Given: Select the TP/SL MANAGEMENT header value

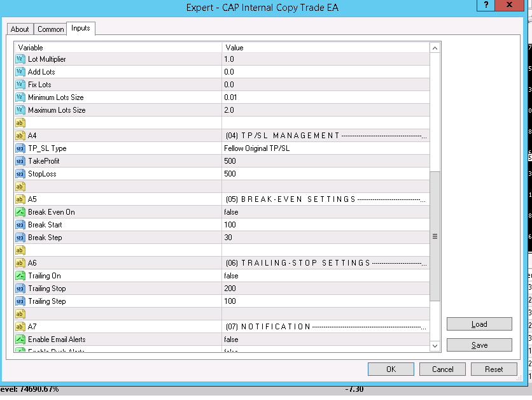Looking at the screenshot, I should [x=326, y=136].
